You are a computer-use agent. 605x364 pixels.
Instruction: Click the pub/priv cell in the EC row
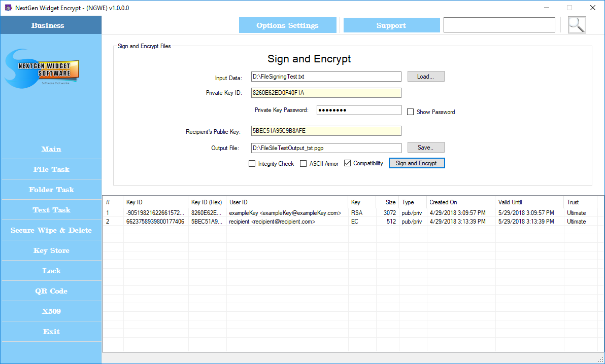pyautogui.click(x=412, y=222)
